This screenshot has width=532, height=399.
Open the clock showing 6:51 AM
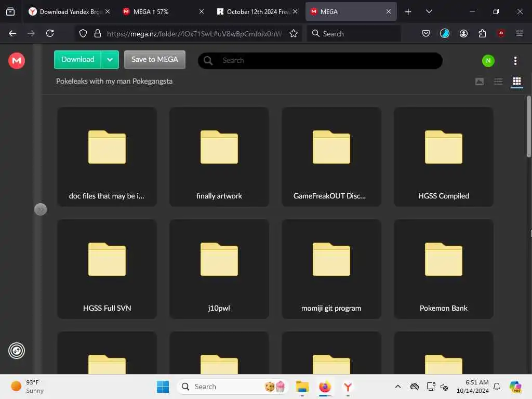point(472,387)
